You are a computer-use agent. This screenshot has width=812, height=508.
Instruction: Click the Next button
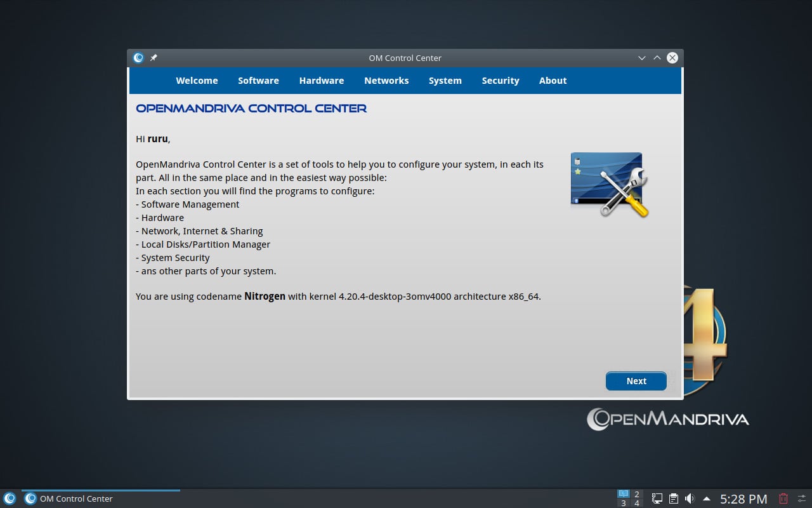point(636,381)
